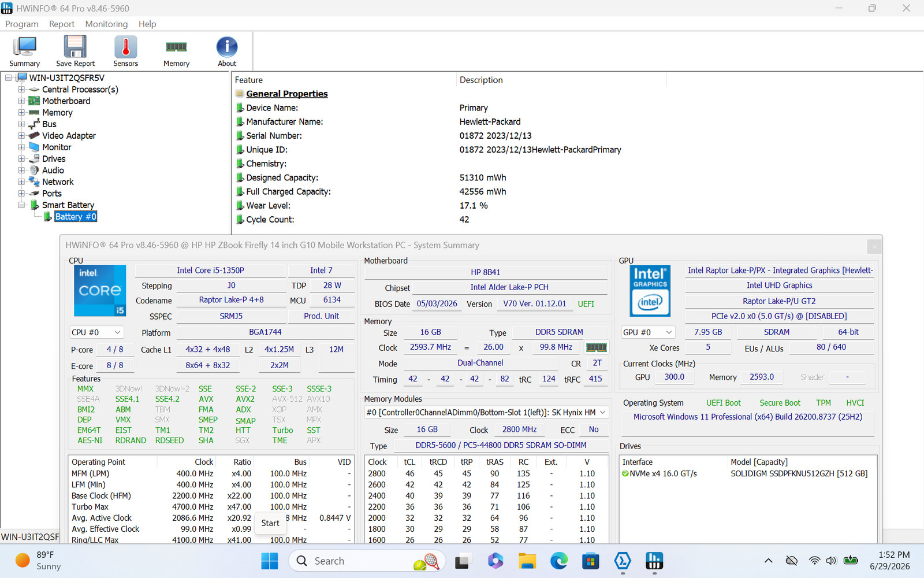This screenshot has height=578, width=924.
Task: Click the About info icon
Action: click(227, 51)
